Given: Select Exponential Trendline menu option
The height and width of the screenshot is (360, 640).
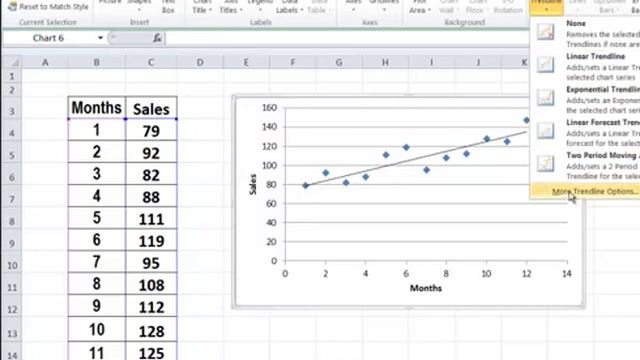Looking at the screenshot, I should pos(585,99).
